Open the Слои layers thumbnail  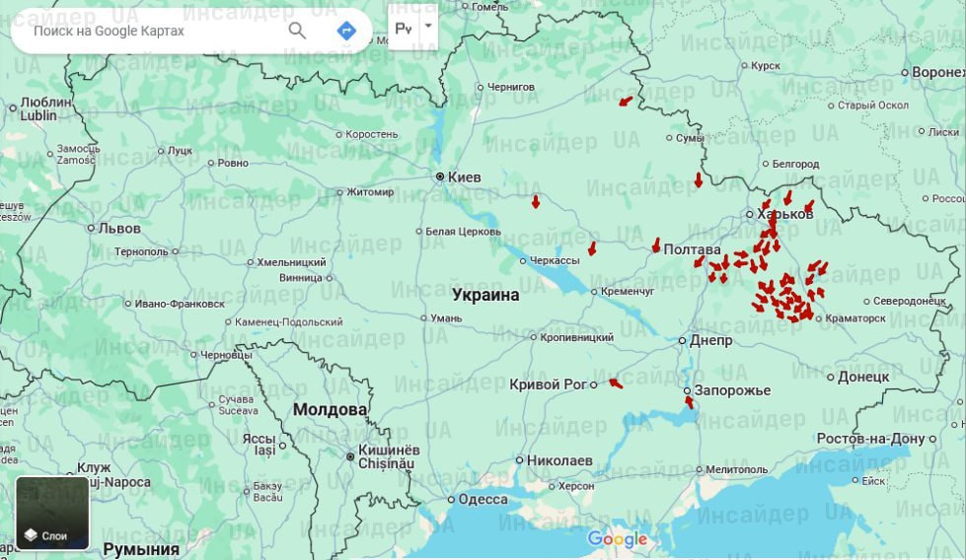click(52, 513)
